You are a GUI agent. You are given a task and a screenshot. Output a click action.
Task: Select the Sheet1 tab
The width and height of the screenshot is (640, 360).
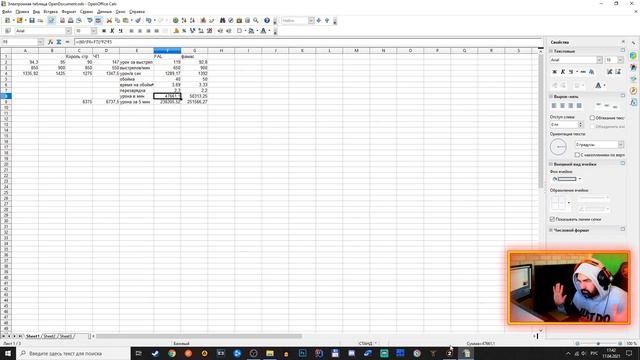33,336
